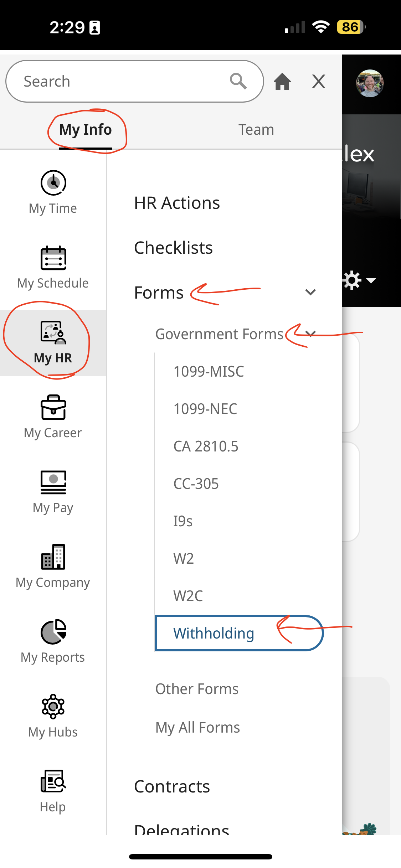Select the My Info tab

pyautogui.click(x=86, y=130)
